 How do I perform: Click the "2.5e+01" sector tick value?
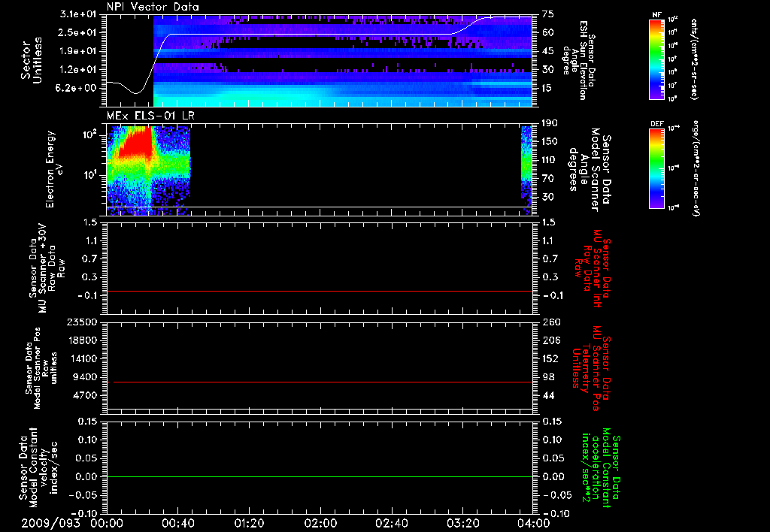tap(78, 32)
